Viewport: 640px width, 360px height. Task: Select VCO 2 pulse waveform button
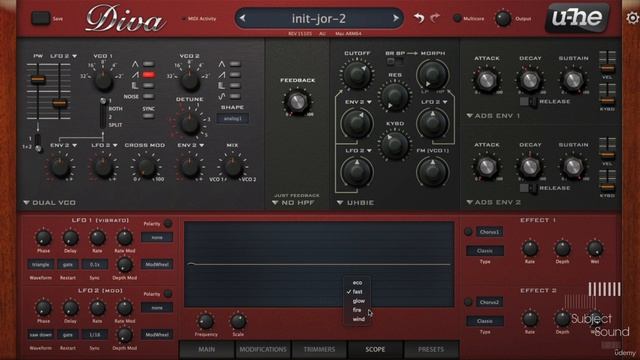coord(235,85)
